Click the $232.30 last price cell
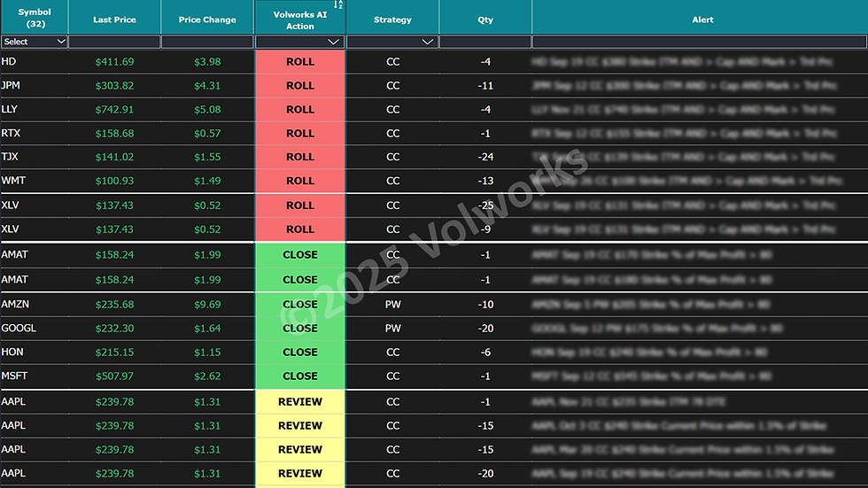The image size is (868, 488). [114, 328]
